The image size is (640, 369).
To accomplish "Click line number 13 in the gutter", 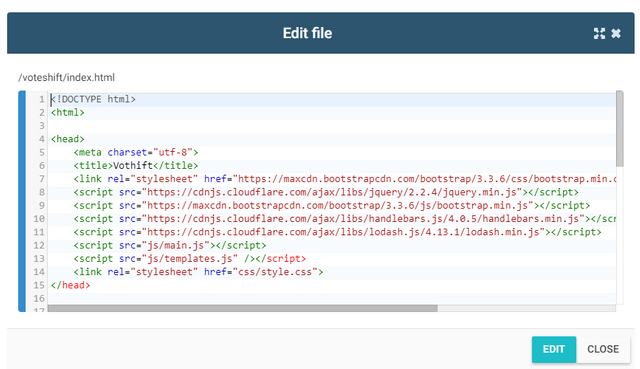I will tap(39, 259).
